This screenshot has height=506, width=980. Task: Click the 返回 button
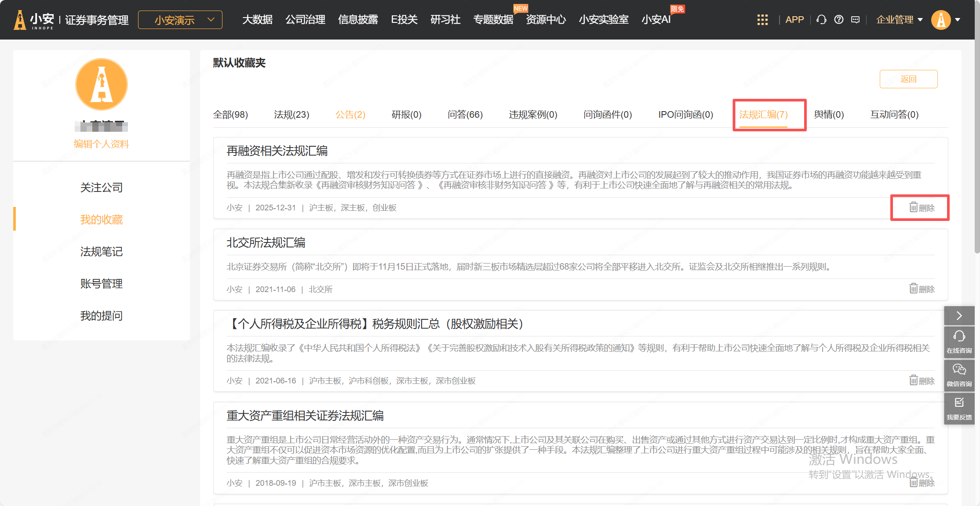[908, 79]
